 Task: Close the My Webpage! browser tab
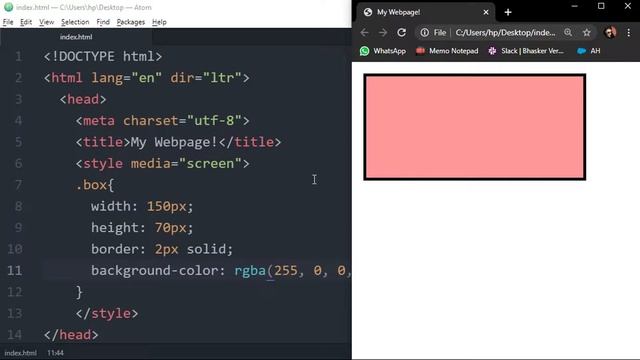486,12
